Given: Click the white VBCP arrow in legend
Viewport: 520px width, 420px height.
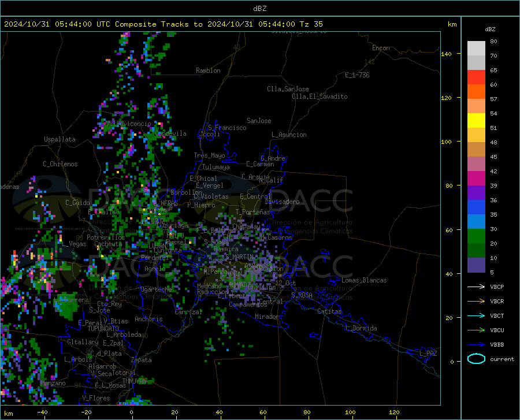Looking at the screenshot, I should [x=476, y=287].
